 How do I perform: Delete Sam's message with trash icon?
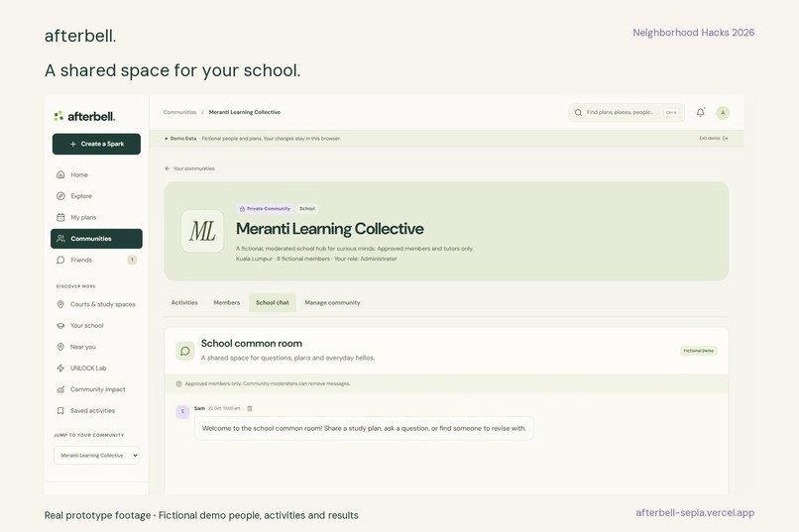coord(250,408)
